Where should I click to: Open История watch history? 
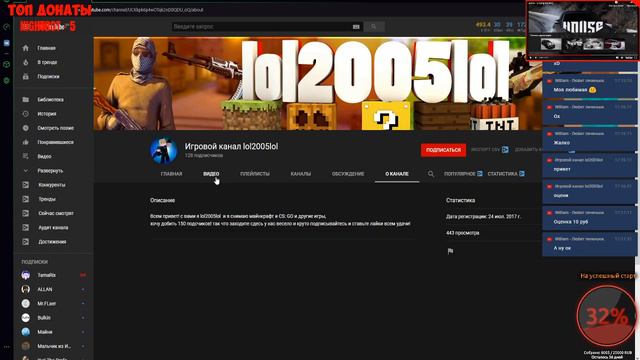point(47,114)
